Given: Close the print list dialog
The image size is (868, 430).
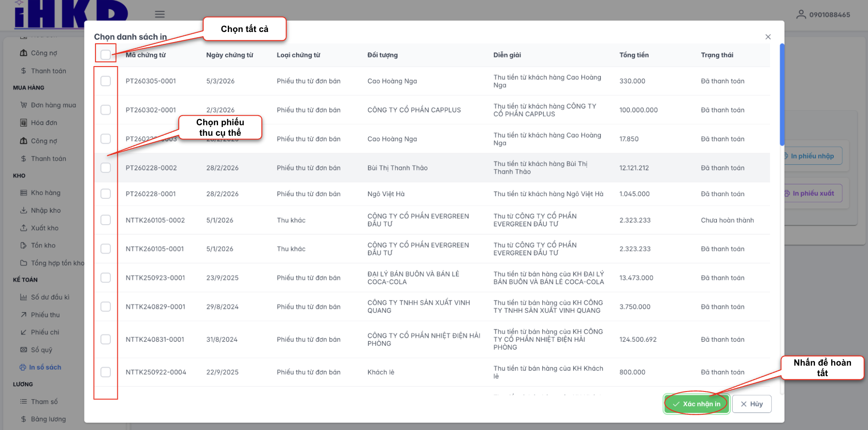Looking at the screenshot, I should tap(768, 37).
